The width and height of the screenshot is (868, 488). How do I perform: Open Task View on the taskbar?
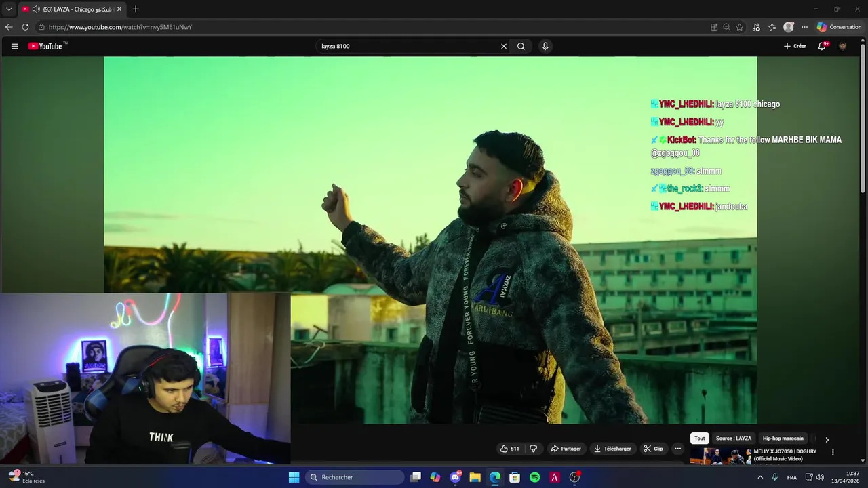pos(416,477)
